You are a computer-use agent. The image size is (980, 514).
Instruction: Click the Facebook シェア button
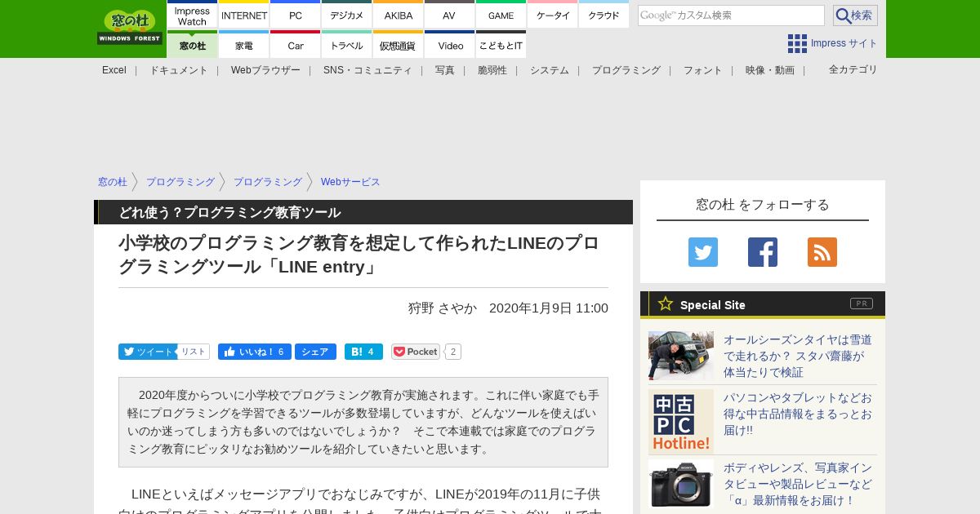click(x=315, y=352)
